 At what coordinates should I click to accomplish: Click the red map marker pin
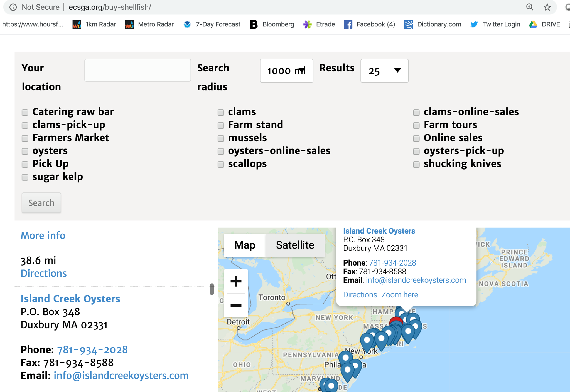coord(396,321)
